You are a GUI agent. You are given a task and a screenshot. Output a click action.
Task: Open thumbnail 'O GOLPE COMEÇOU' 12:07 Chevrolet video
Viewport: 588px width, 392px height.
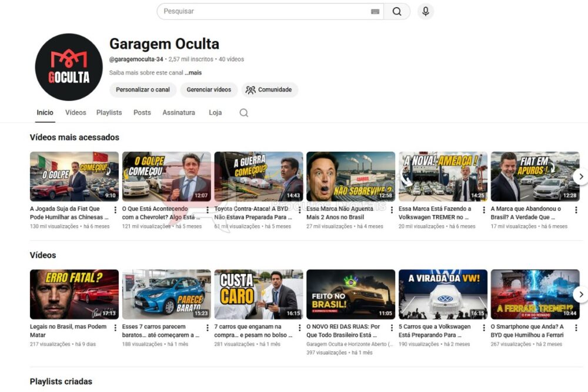point(166,176)
